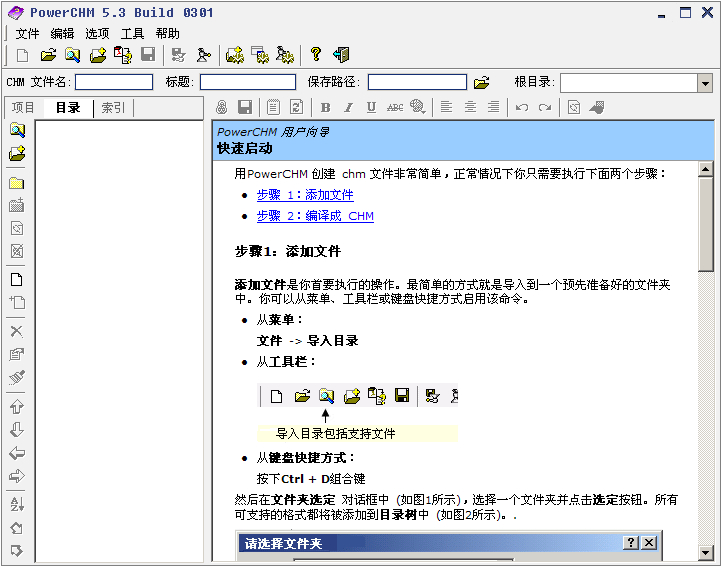
Task: Click the ? button in 请选择文件夹 dialog image
Action: [x=630, y=543]
